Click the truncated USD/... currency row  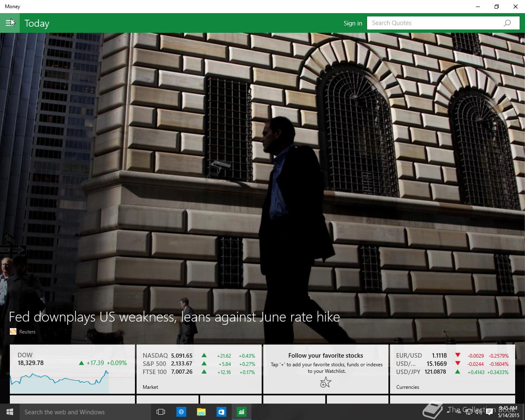coord(452,364)
